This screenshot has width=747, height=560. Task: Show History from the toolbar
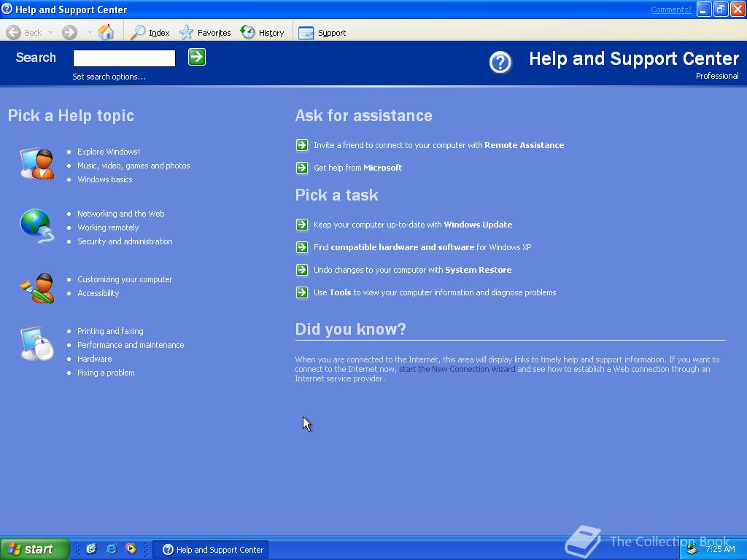(262, 32)
